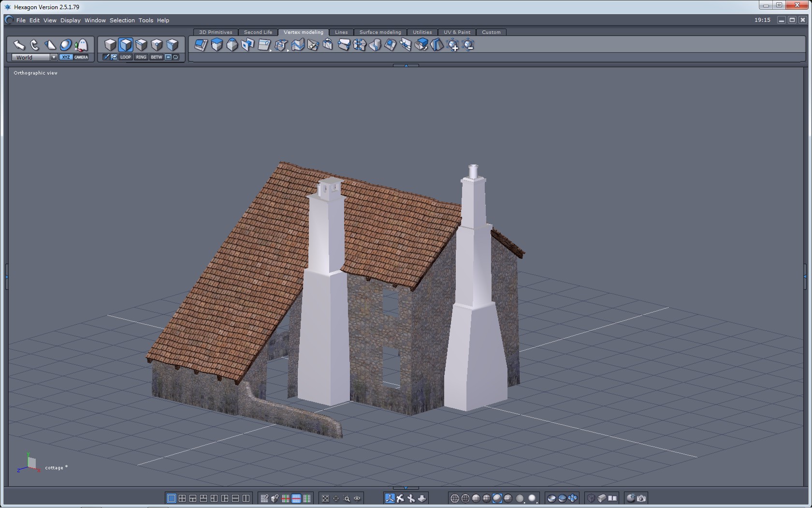812x508 pixels.
Task: Click the camera render icon
Action: tap(641, 498)
